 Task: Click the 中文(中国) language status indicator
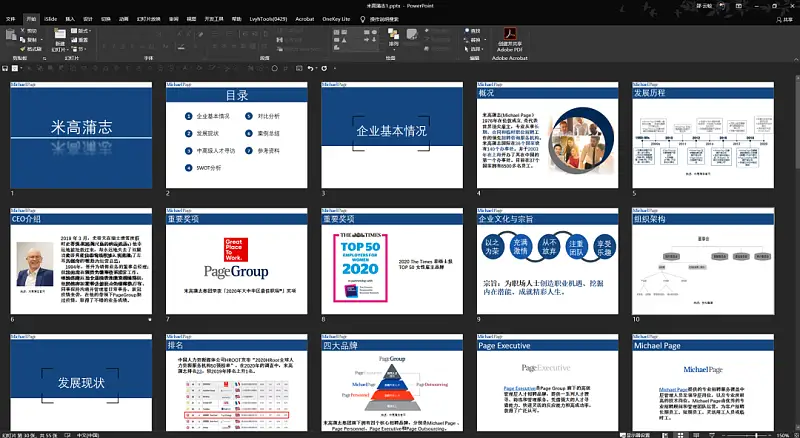(x=88, y=435)
